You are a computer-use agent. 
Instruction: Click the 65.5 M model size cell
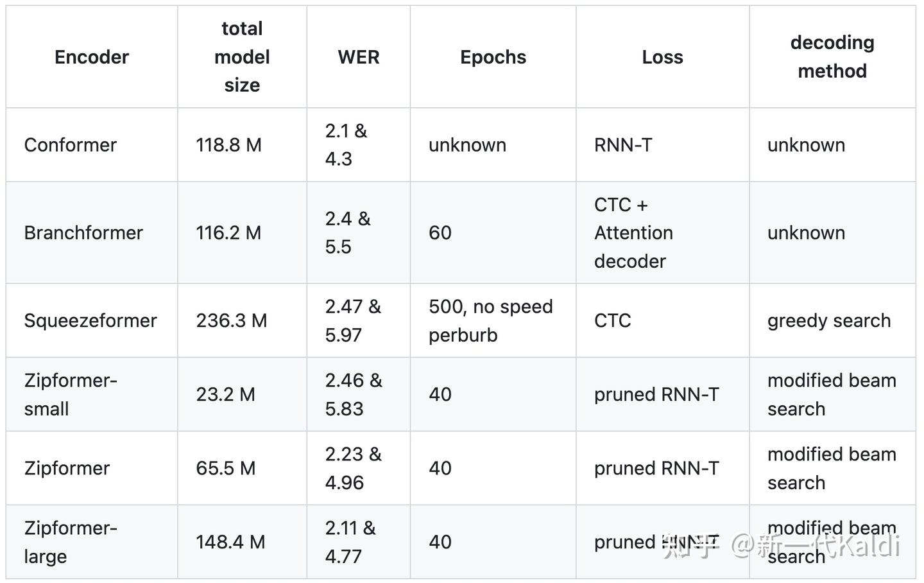tap(225, 468)
